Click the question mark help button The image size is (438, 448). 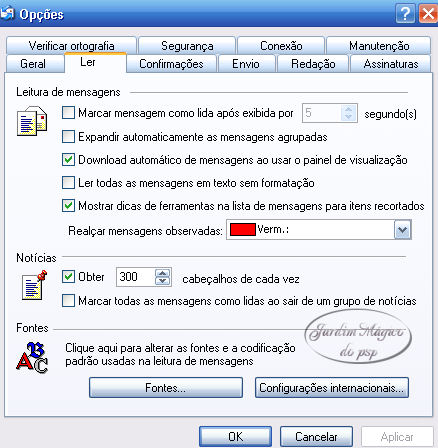405,14
